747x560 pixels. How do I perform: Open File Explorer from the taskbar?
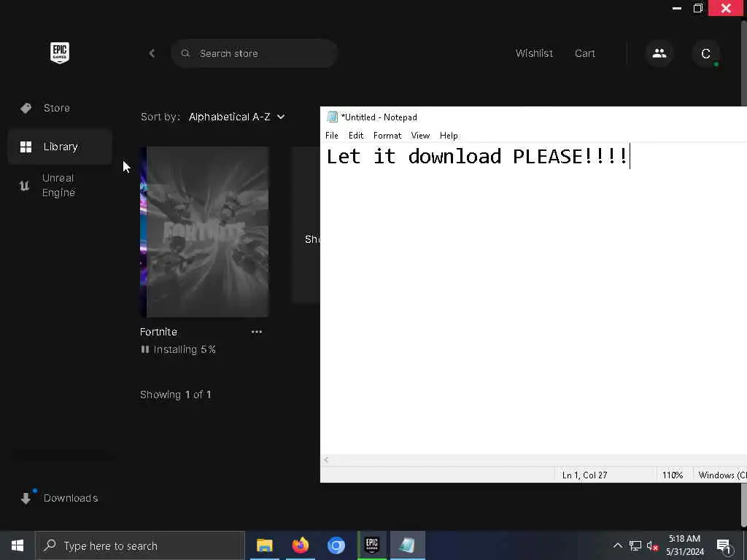tap(264, 545)
